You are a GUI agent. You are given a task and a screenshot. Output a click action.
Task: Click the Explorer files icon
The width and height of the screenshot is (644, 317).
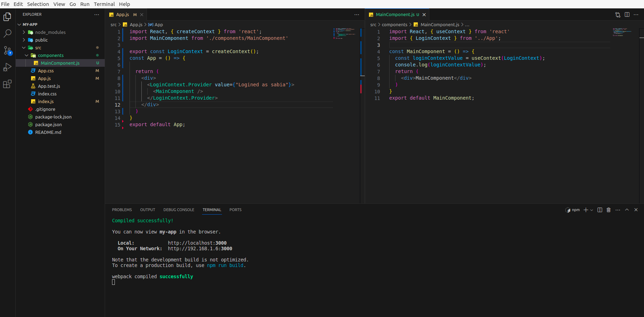(7, 17)
